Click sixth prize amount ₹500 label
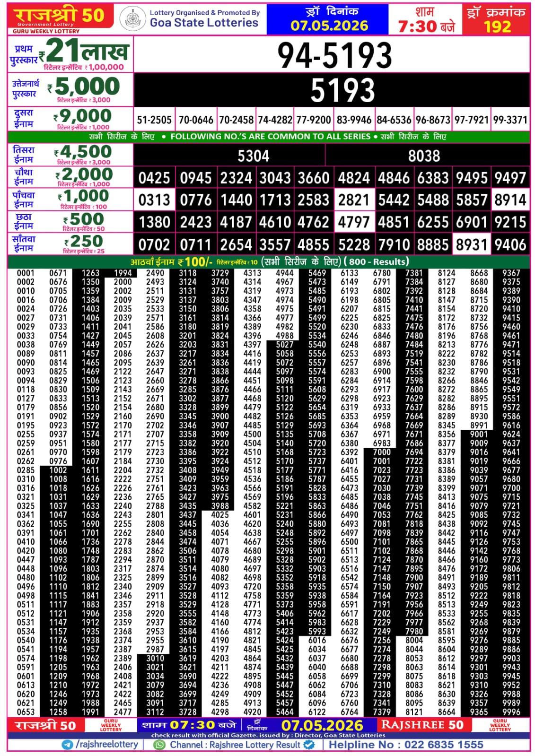 tap(84, 219)
